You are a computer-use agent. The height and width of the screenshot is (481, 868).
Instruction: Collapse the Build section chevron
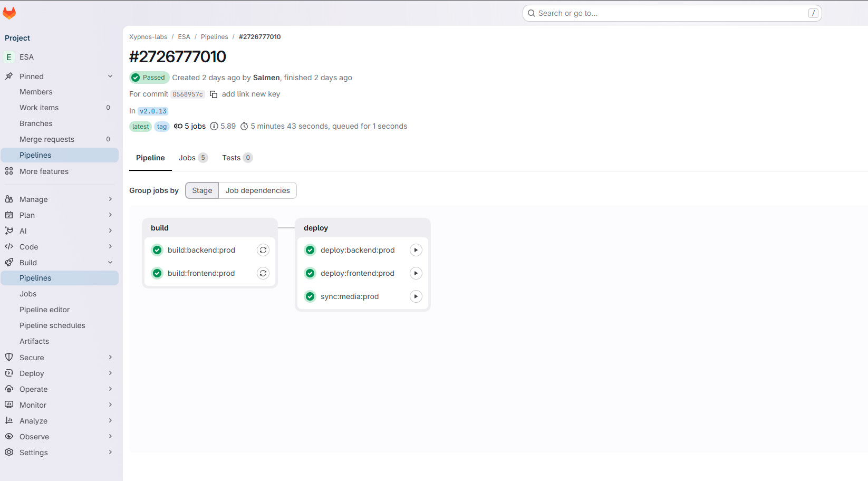click(x=110, y=263)
